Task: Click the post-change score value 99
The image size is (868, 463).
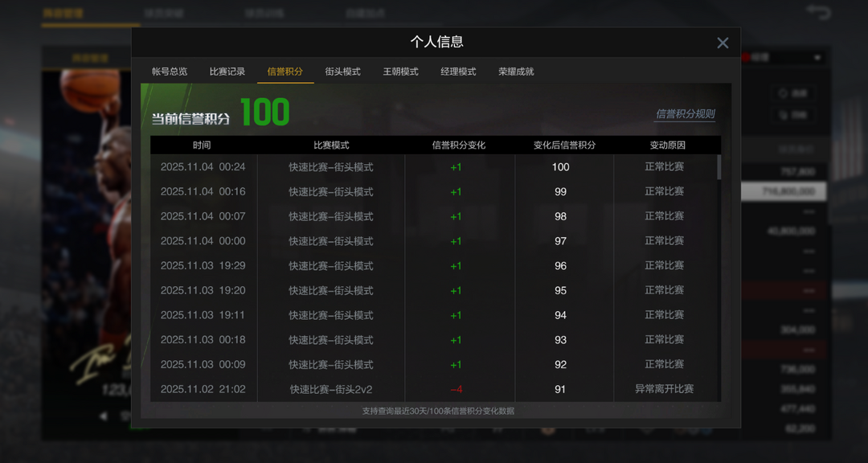Action: 560,191
